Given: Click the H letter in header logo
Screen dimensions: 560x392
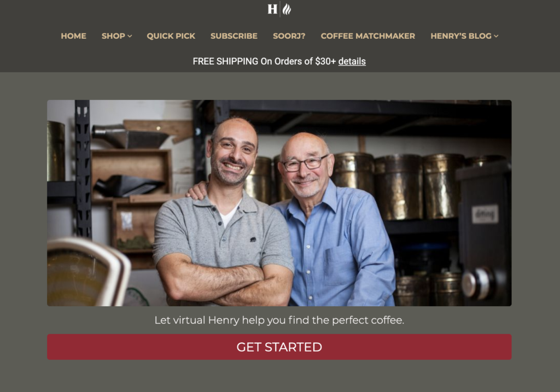Looking at the screenshot, I should [x=272, y=9].
